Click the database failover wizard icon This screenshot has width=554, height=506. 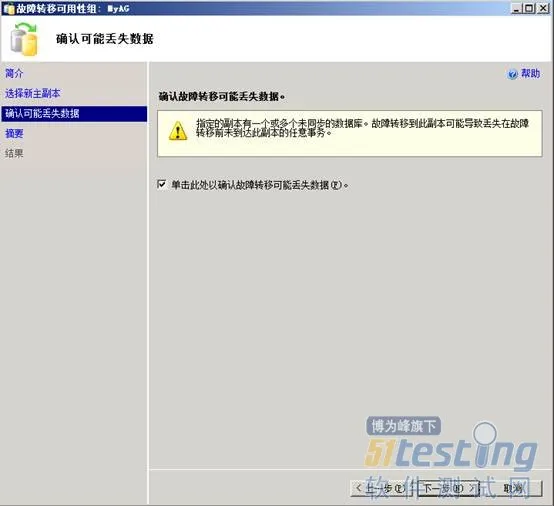[24, 39]
